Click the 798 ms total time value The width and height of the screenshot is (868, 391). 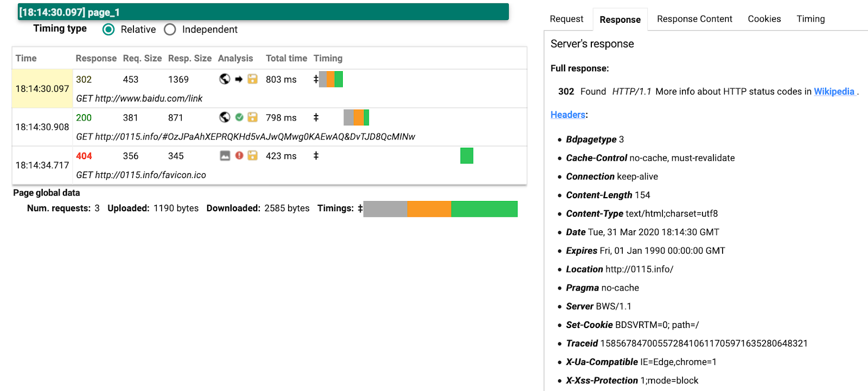point(281,117)
